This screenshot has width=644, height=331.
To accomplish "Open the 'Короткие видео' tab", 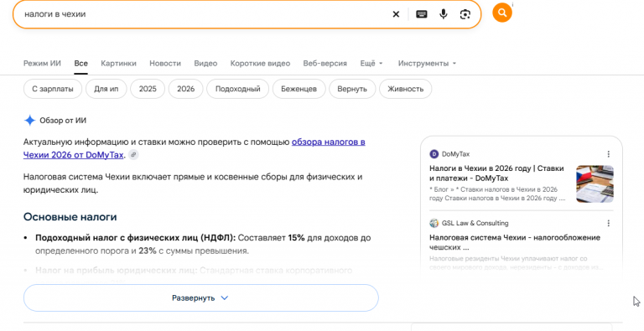I will (x=261, y=63).
